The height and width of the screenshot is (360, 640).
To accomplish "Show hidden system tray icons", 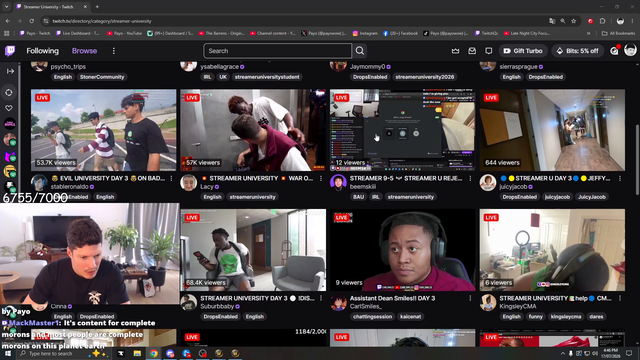I will [563, 353].
